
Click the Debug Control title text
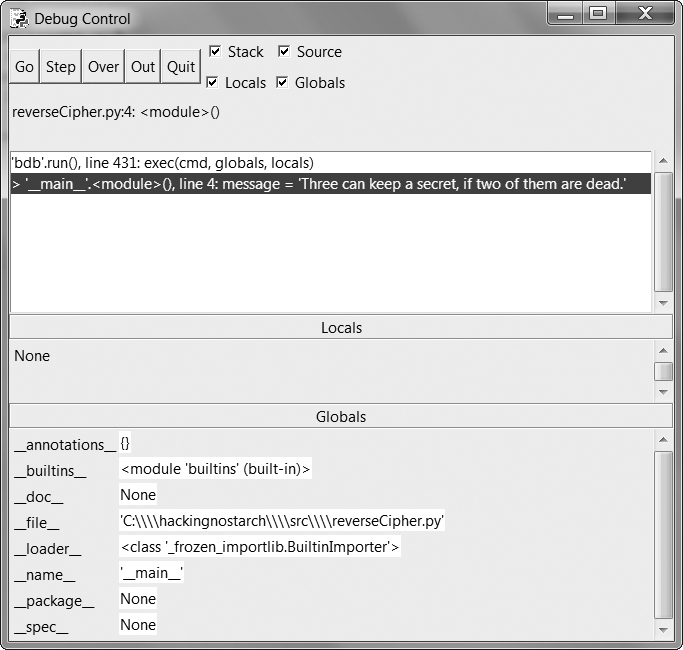coord(82,19)
